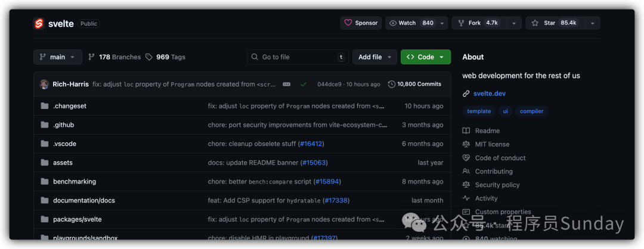644x249 pixels.
Task: Expand the Add file menu
Action: [374, 57]
